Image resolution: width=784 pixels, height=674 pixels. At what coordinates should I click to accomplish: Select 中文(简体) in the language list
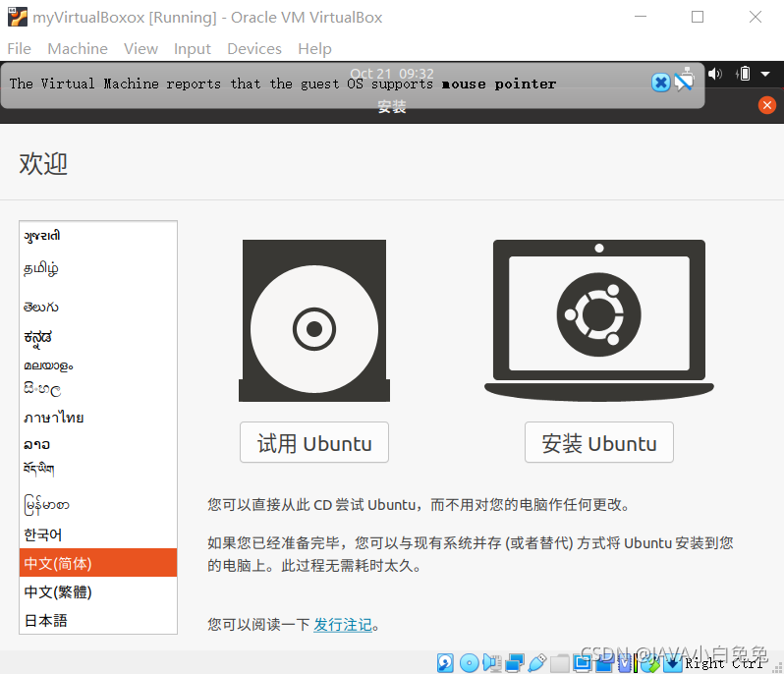[98, 563]
